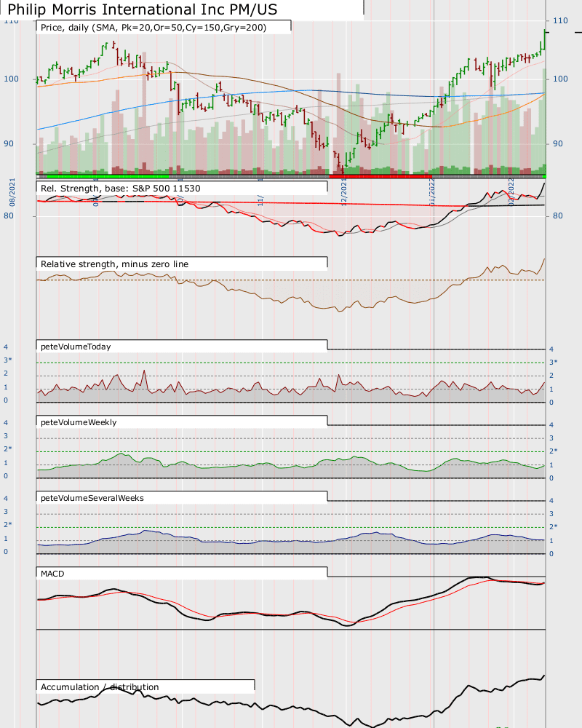The height and width of the screenshot is (728, 582).
Task: Click the 08/2021 date label
Action: [x=12, y=192]
